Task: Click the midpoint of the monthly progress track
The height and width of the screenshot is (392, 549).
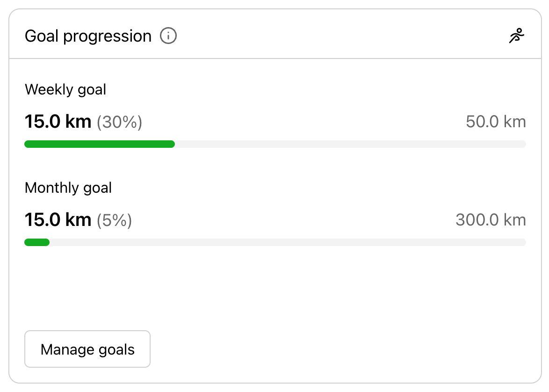Action: pyautogui.click(x=275, y=242)
